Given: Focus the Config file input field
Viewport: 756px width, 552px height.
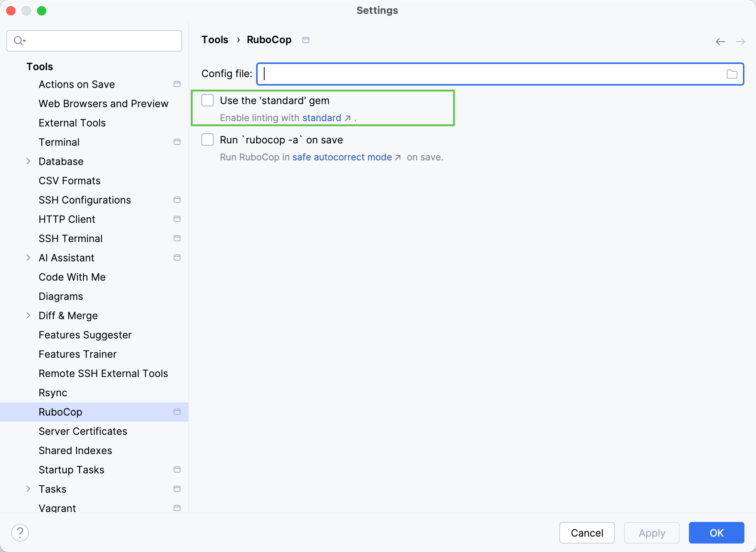Looking at the screenshot, I should 500,74.
